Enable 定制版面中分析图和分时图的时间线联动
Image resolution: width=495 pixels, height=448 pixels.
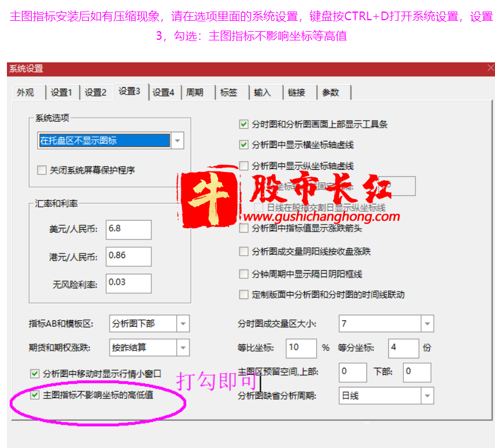[x=243, y=294]
